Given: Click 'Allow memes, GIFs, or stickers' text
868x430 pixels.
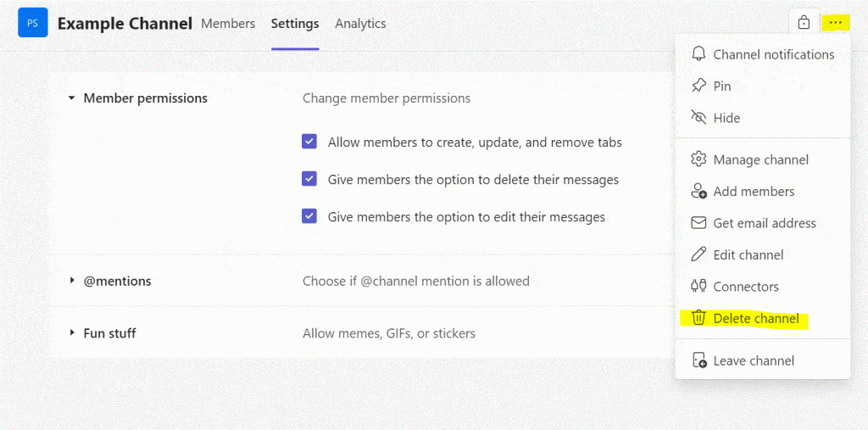Looking at the screenshot, I should point(388,333).
